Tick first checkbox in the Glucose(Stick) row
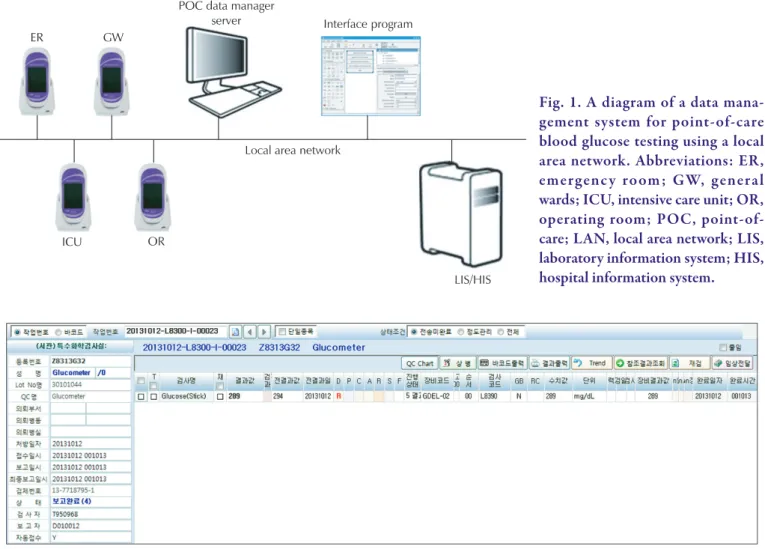 [141, 397]
